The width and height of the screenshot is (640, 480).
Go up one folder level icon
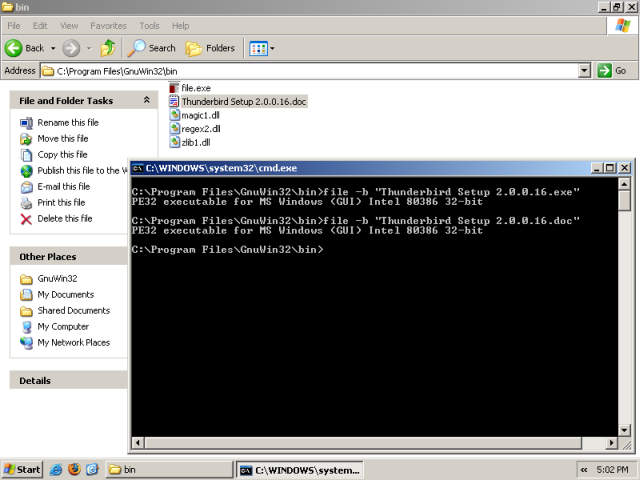point(108,48)
